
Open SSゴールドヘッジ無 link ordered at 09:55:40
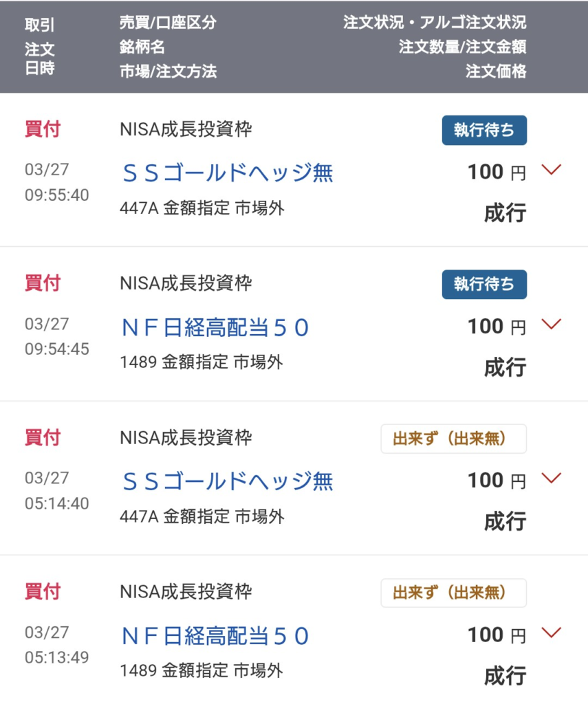pos(227,173)
